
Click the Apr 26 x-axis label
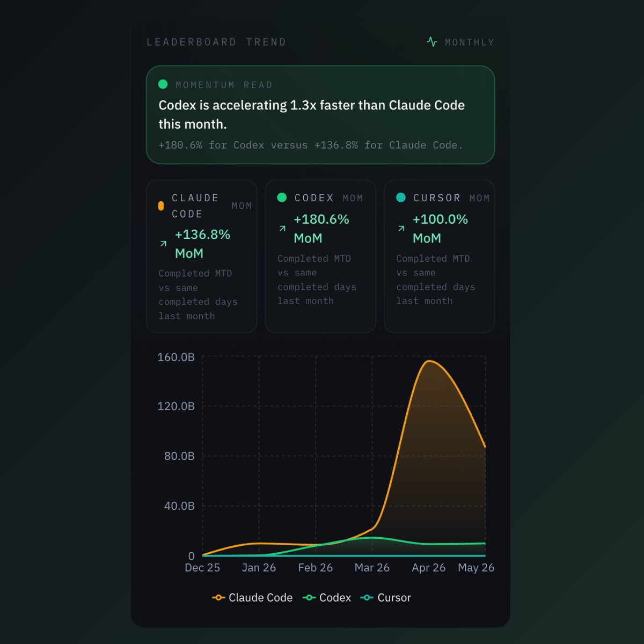point(429,568)
